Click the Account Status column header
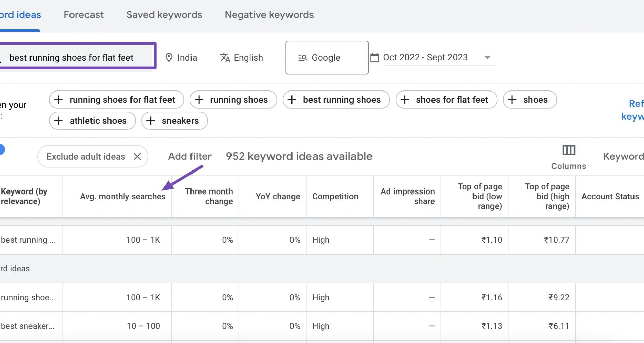Viewport: 644px width, 343px height. click(x=610, y=196)
